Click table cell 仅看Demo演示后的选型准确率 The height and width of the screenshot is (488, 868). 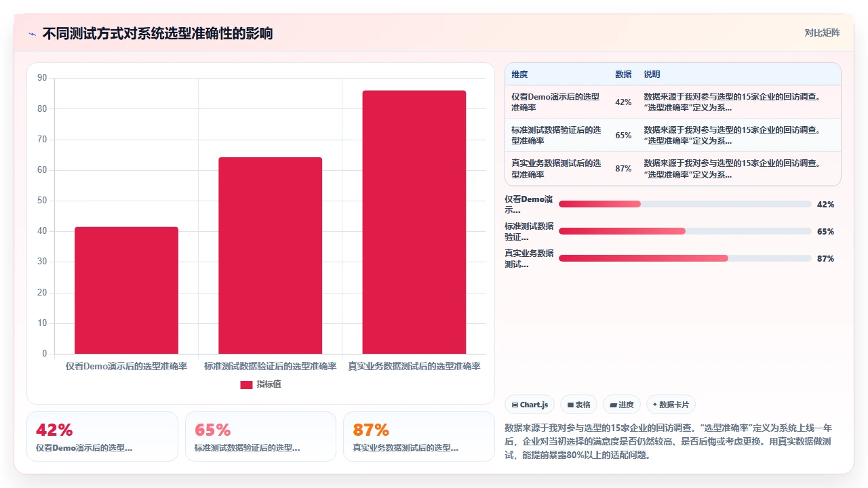[557, 102]
